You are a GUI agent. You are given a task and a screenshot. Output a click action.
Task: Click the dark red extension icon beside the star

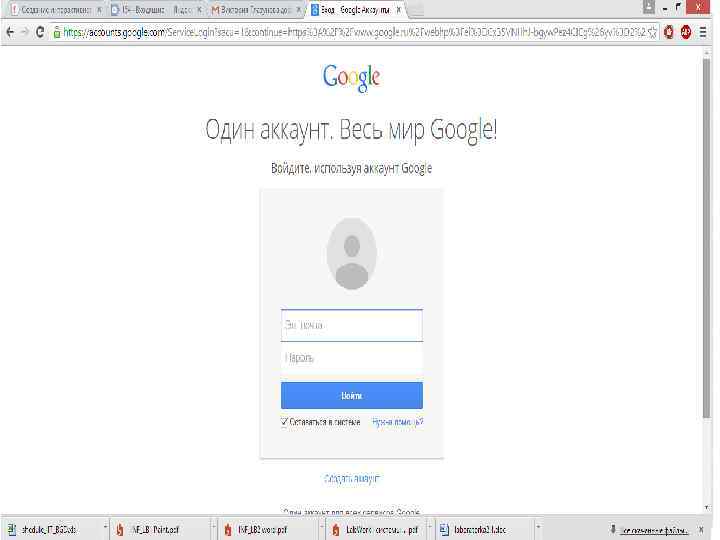[x=669, y=32]
